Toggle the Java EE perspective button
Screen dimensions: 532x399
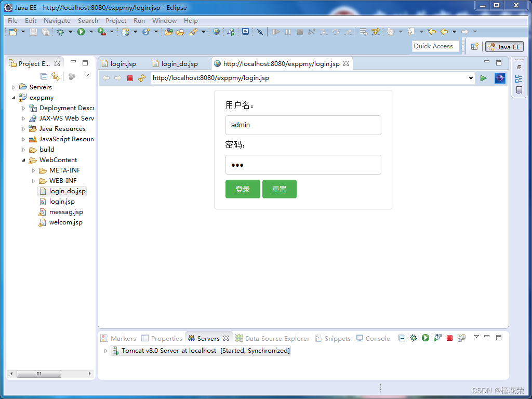tap(503, 46)
